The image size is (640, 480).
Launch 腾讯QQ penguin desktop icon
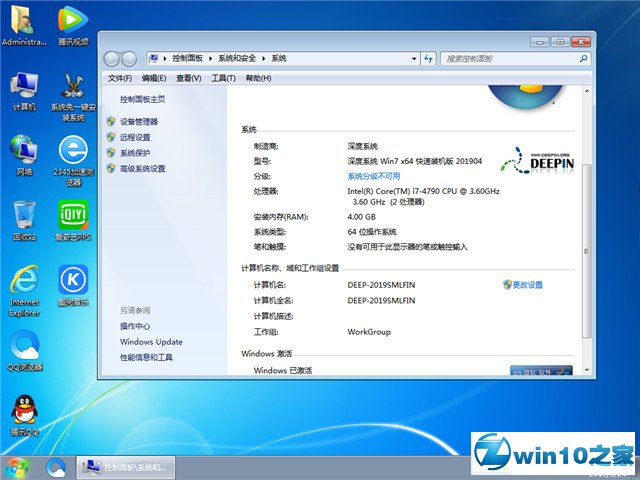(24, 416)
